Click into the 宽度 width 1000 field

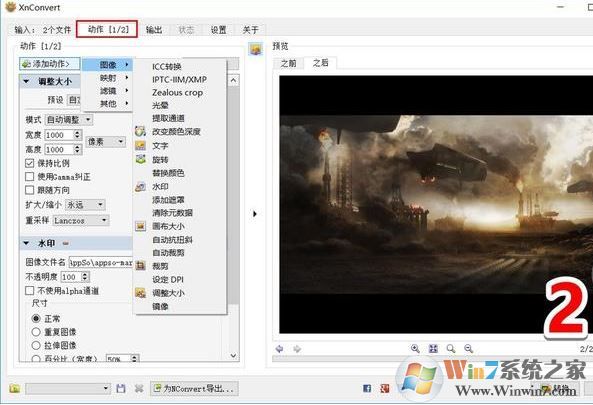(x=59, y=135)
